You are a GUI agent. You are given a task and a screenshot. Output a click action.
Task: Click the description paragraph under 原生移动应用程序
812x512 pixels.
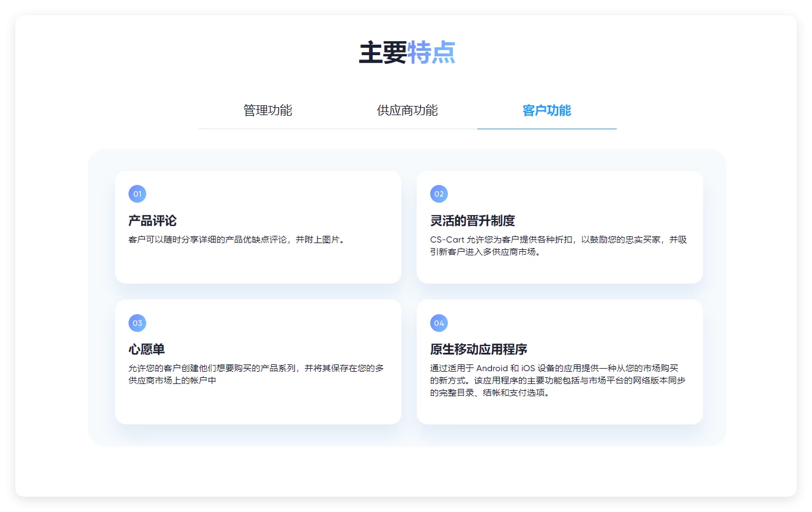coord(558,380)
